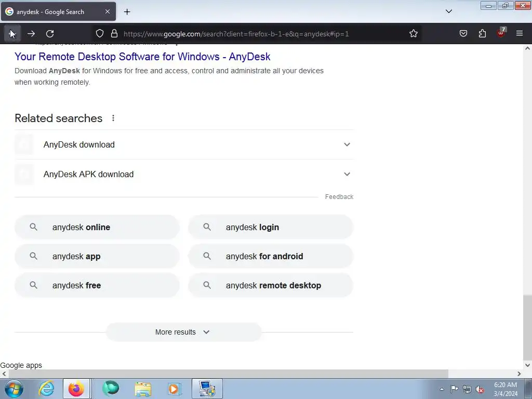Click the Show desktop strip

(x=528, y=389)
